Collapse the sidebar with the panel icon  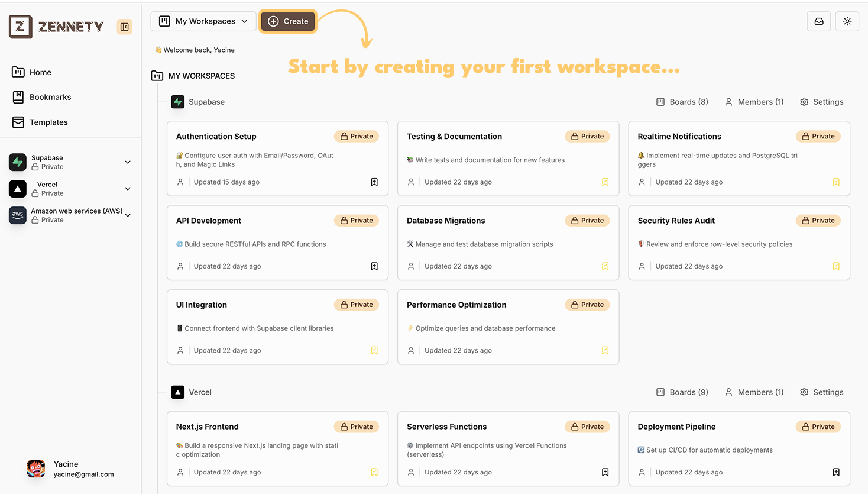pyautogui.click(x=125, y=27)
